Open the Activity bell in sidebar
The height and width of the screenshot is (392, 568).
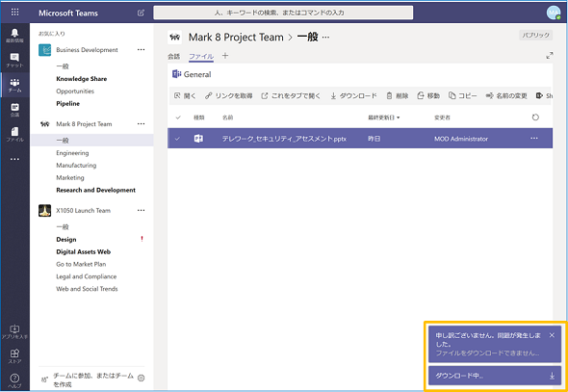point(14,36)
